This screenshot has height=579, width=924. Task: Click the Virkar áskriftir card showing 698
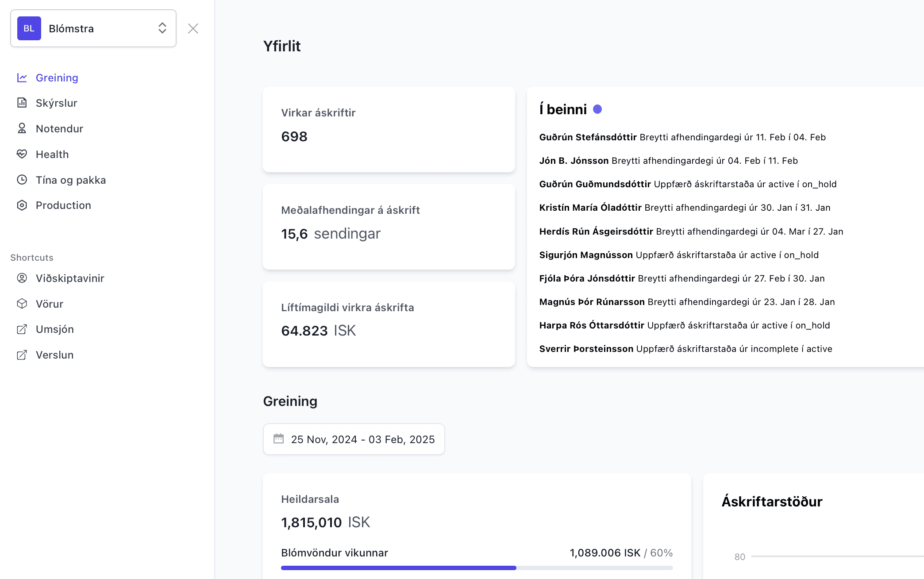coord(389,129)
